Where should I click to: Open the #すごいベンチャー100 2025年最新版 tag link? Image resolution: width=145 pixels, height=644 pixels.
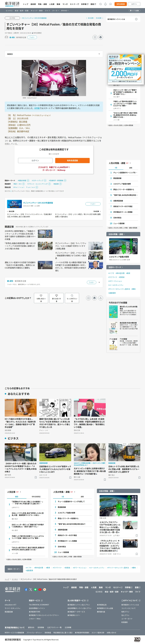coord(34,18)
